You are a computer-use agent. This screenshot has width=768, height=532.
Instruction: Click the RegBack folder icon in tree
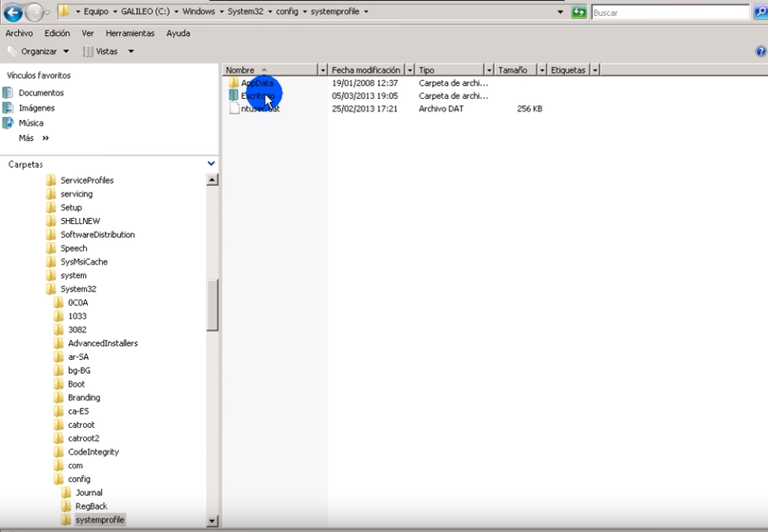(66, 506)
